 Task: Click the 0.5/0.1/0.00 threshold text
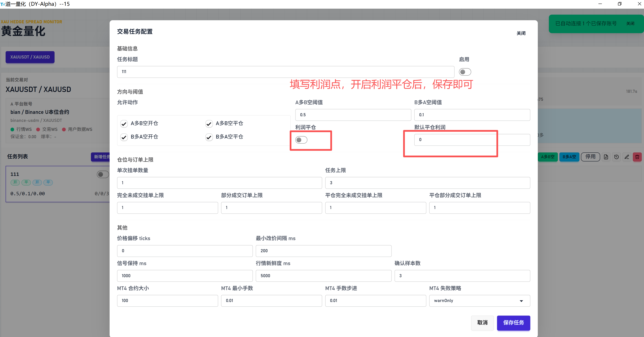(x=28, y=194)
